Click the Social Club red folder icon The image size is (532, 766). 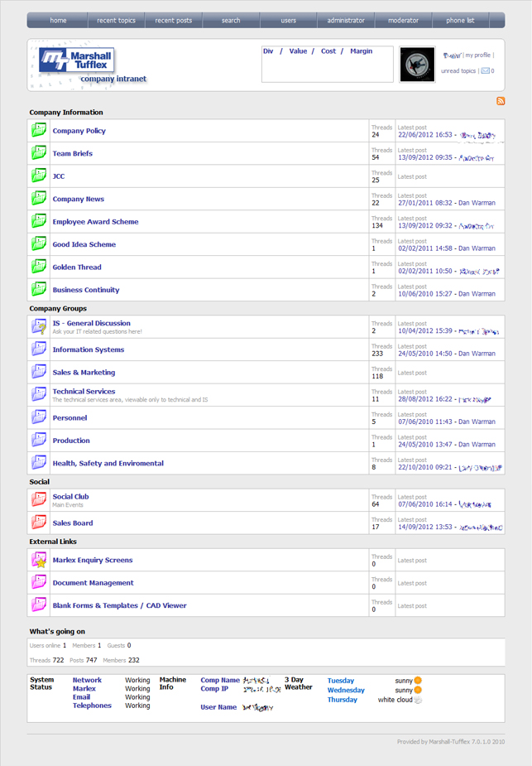[39, 499]
